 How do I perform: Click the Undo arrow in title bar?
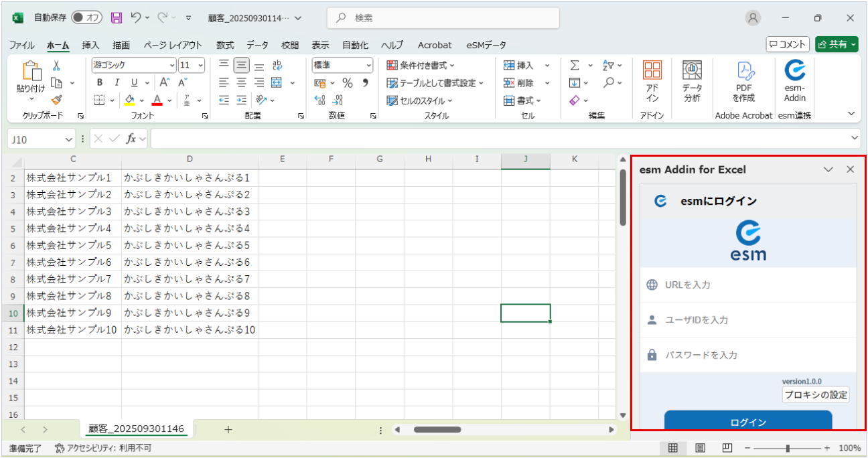click(x=136, y=18)
